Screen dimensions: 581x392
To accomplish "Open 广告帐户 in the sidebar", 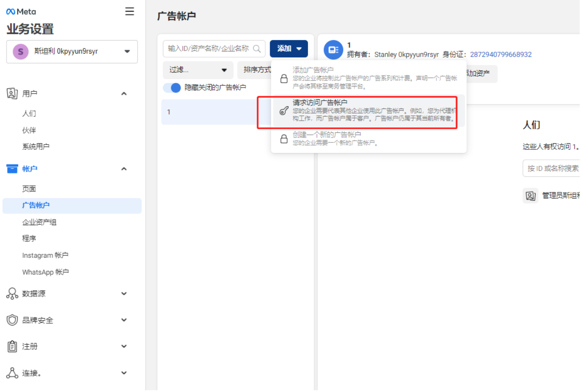I will tap(36, 205).
